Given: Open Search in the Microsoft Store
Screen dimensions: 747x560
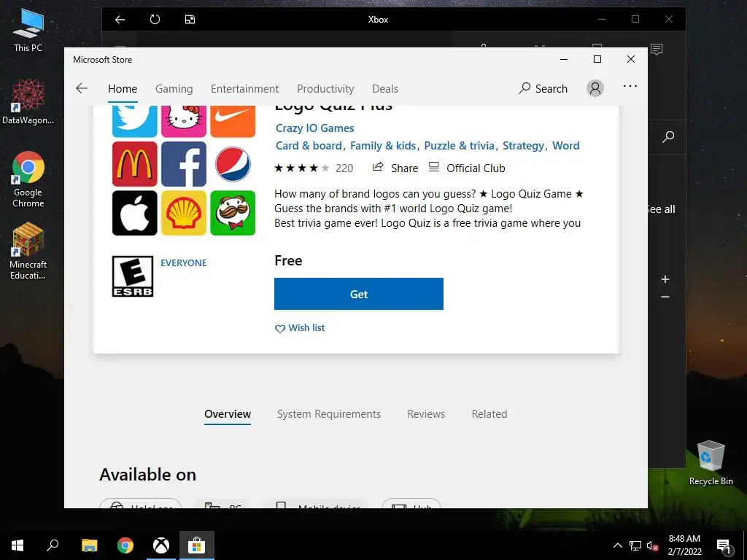Looking at the screenshot, I should pos(543,88).
